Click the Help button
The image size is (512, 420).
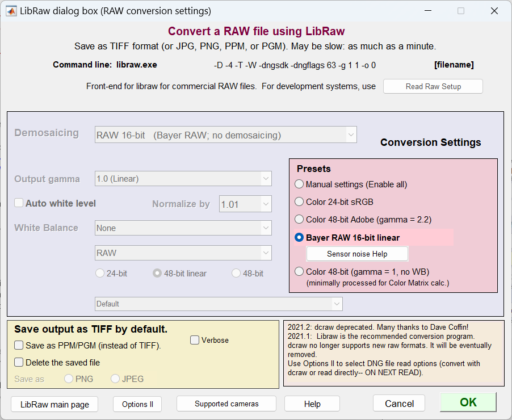point(312,404)
